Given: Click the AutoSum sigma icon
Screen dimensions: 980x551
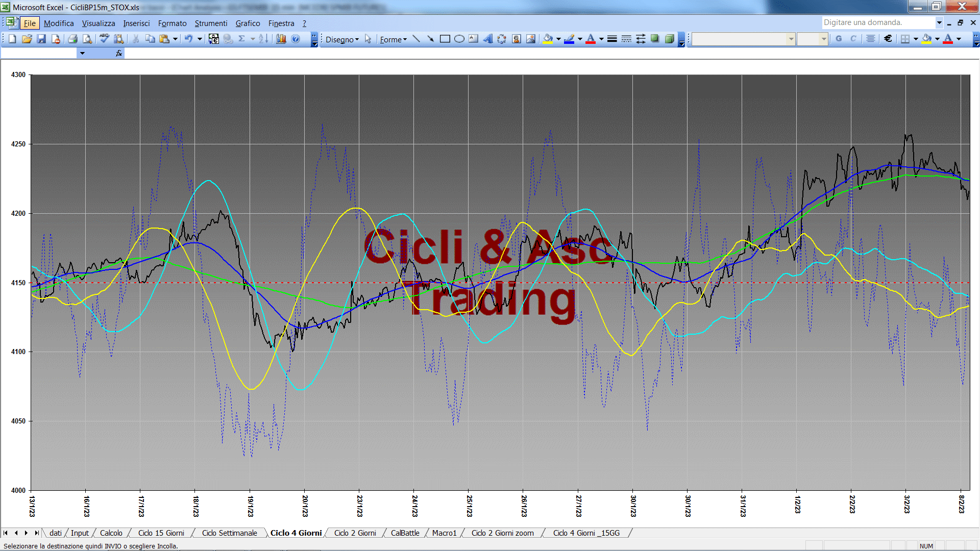Looking at the screenshot, I should click(242, 39).
